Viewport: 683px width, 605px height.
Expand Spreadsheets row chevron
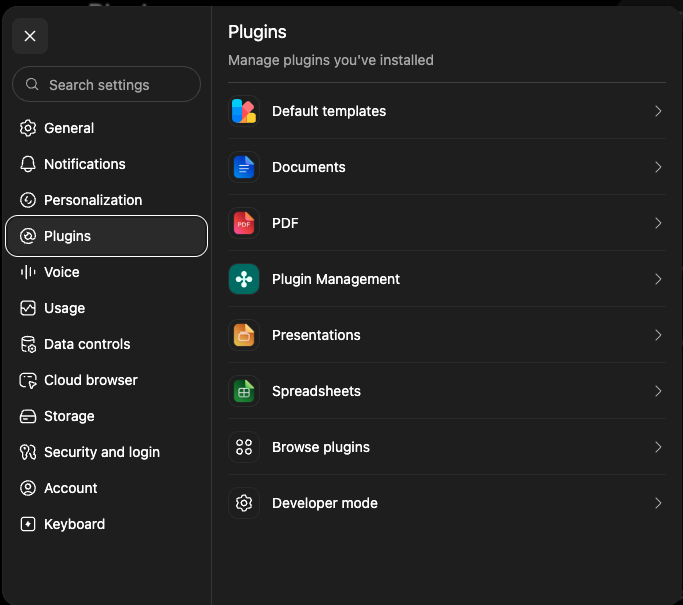pyautogui.click(x=658, y=391)
